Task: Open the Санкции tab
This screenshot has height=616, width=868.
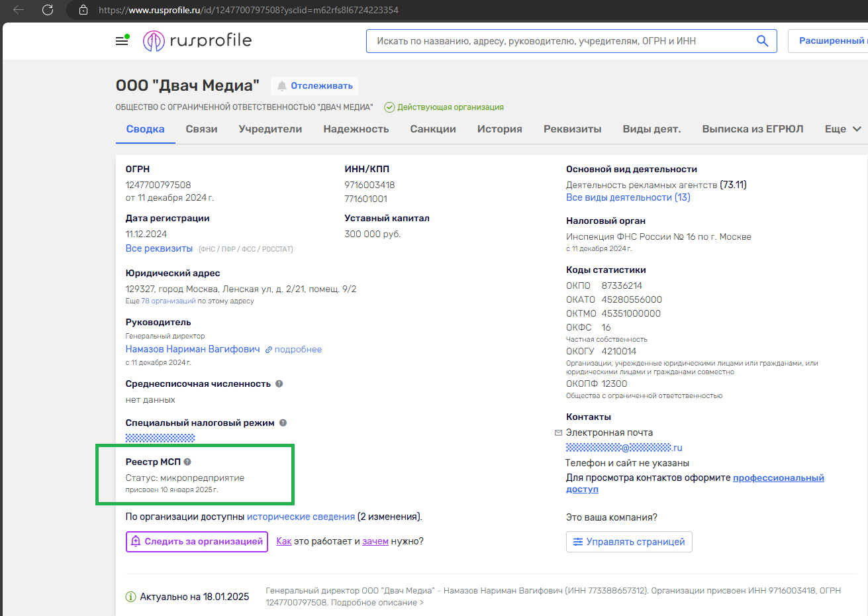Action: 433,129
